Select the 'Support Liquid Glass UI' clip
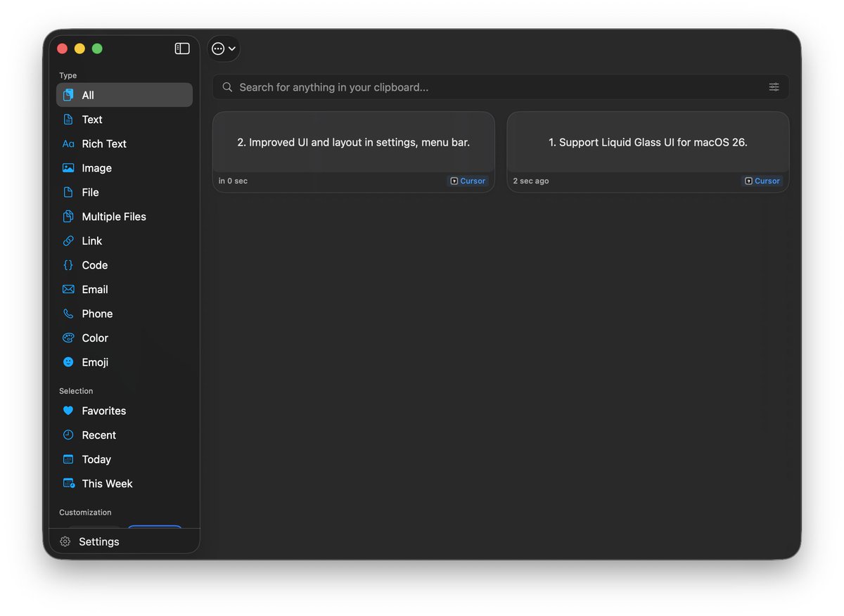 648,142
